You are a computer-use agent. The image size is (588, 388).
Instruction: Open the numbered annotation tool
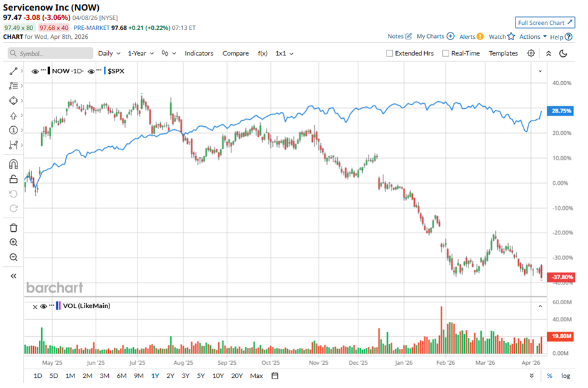pos(14,131)
